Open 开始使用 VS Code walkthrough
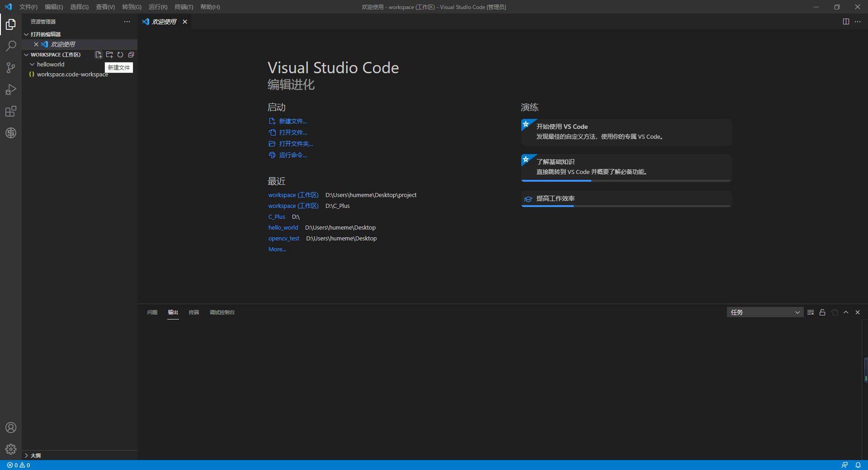 point(626,132)
